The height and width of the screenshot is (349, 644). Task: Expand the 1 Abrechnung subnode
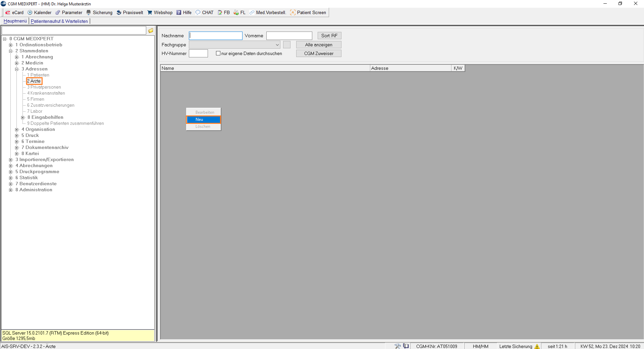coord(17,57)
